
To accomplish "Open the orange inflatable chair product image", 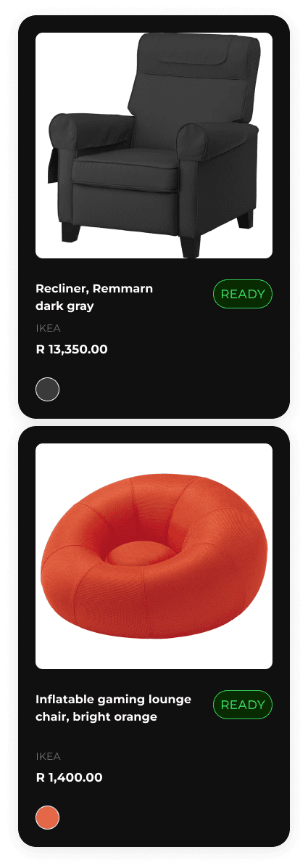I will (x=154, y=557).
